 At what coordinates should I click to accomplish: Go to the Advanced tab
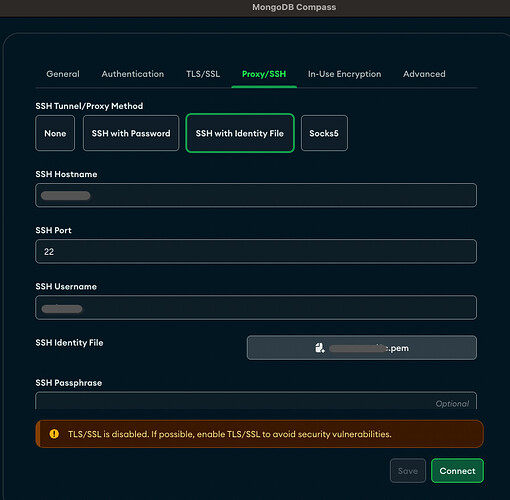[424, 74]
